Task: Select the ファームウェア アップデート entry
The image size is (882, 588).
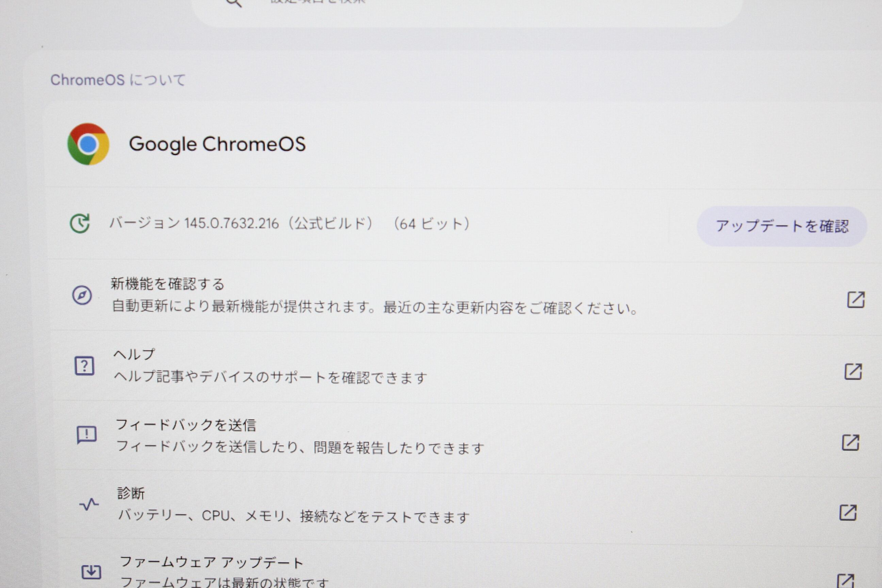Action: (212, 562)
